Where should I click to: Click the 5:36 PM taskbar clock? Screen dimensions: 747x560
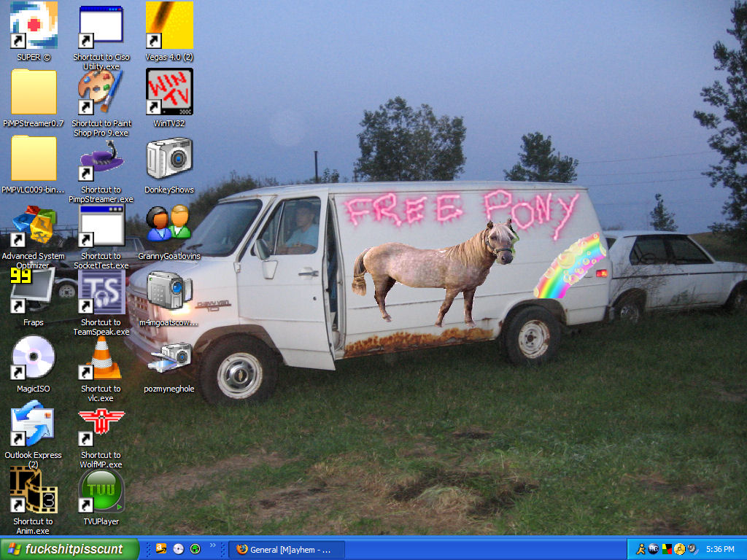click(x=720, y=549)
